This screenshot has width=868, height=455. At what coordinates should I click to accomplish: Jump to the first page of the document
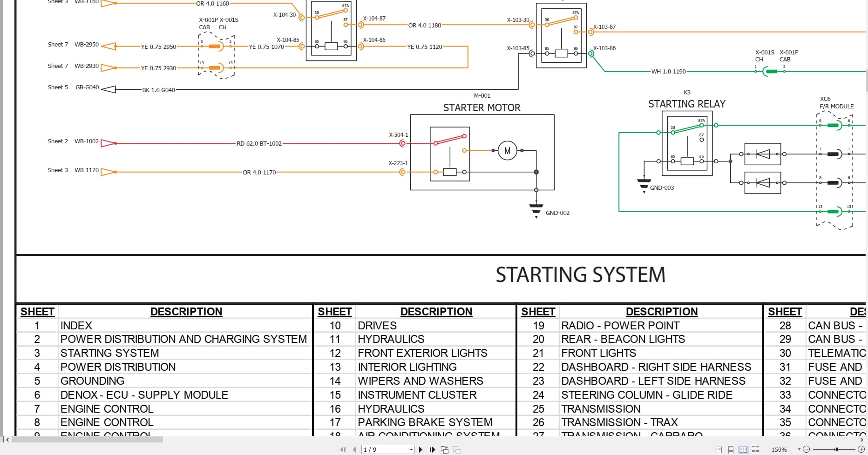(x=343, y=449)
